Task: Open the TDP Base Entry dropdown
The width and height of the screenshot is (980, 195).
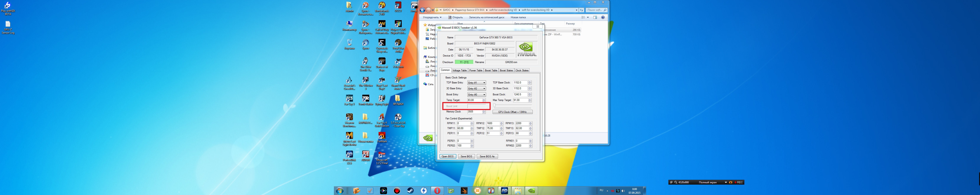Action: [x=476, y=83]
